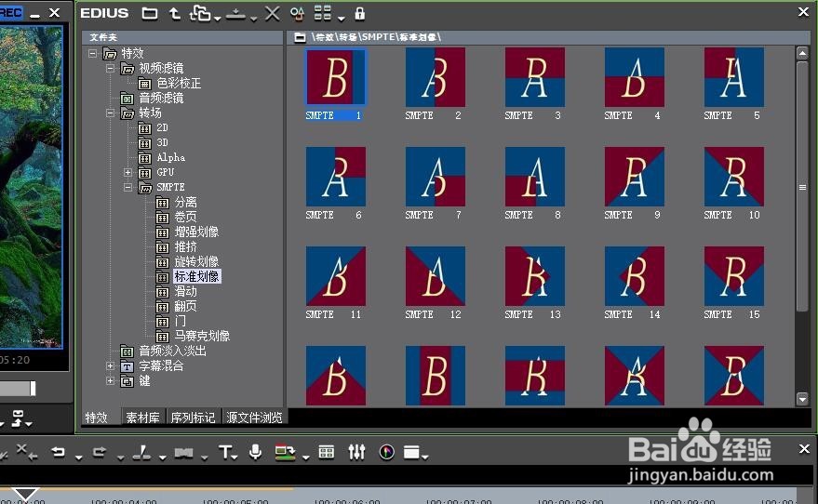818x504 pixels.
Task: Select the 推挤 subfolder
Action: 185,246
